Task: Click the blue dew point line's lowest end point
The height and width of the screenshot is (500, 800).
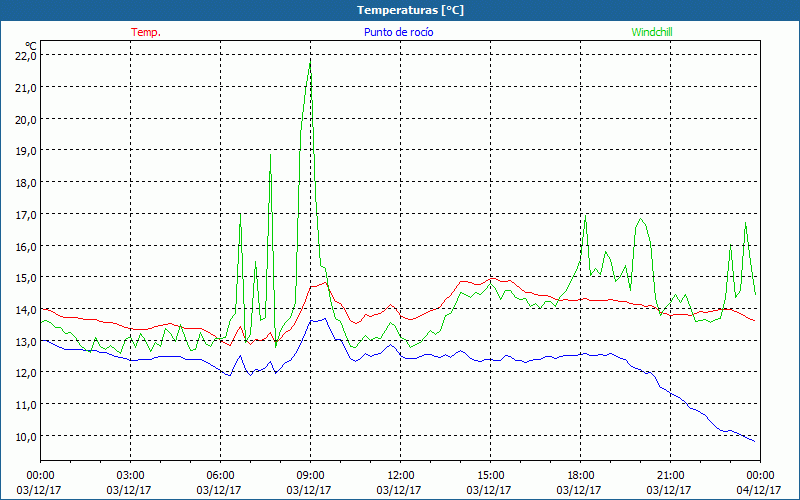Action: [x=755, y=441]
